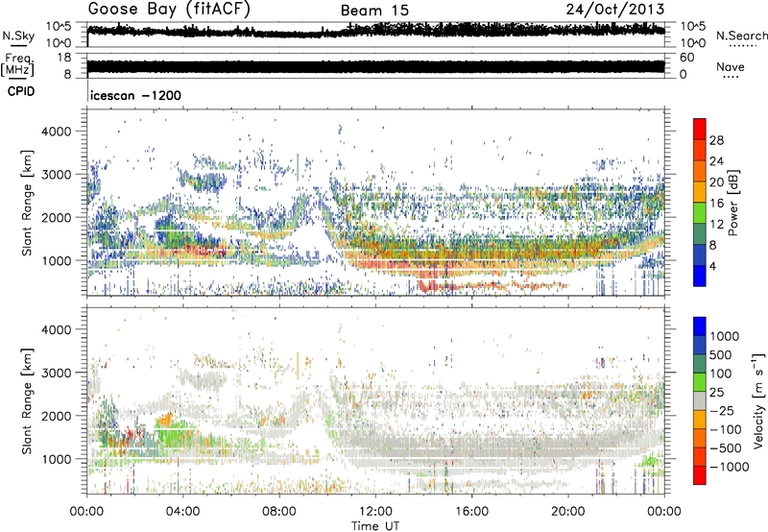Click the '18' tick on the frequency axis
768x532 pixels.
tap(63, 58)
